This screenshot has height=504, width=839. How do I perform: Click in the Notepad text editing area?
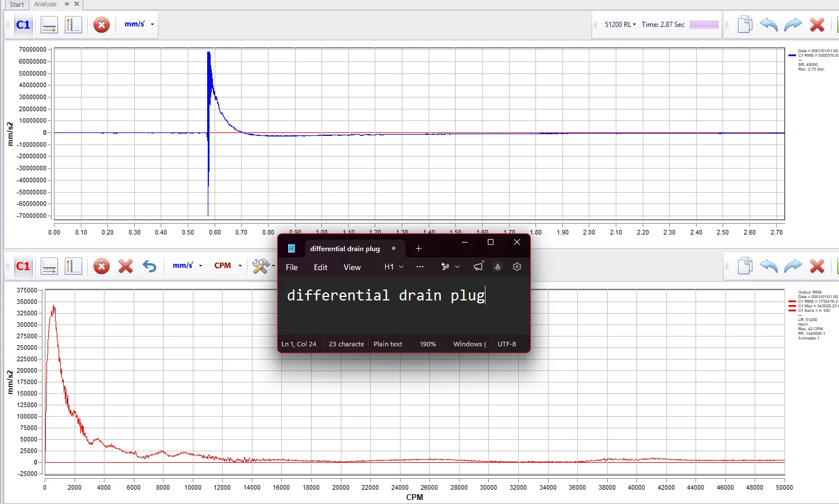click(x=403, y=307)
